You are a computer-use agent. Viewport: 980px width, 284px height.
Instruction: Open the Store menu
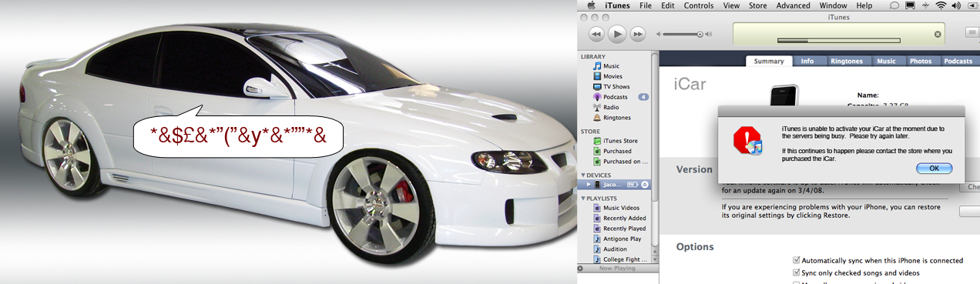coord(758,5)
